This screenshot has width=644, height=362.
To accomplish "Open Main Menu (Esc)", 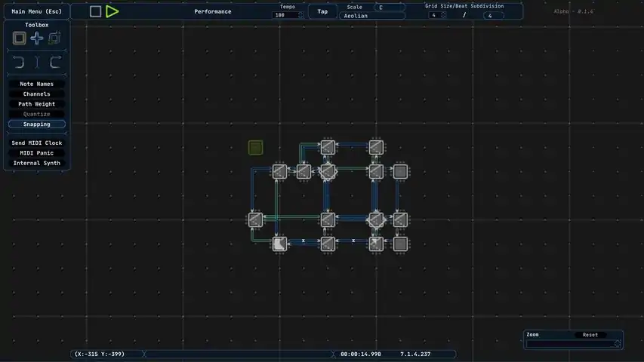I will click(36, 11).
